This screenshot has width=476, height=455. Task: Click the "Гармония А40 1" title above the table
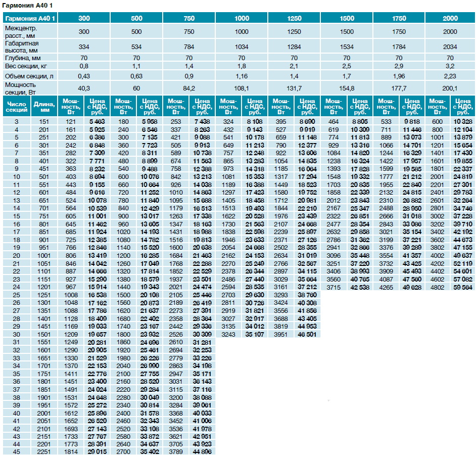click(27, 6)
